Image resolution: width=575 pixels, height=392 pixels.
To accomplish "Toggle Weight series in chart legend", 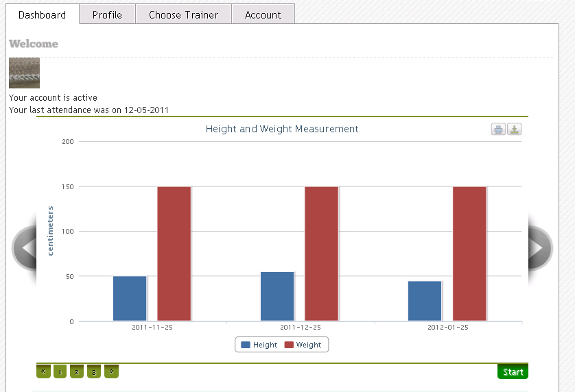I will [x=303, y=345].
